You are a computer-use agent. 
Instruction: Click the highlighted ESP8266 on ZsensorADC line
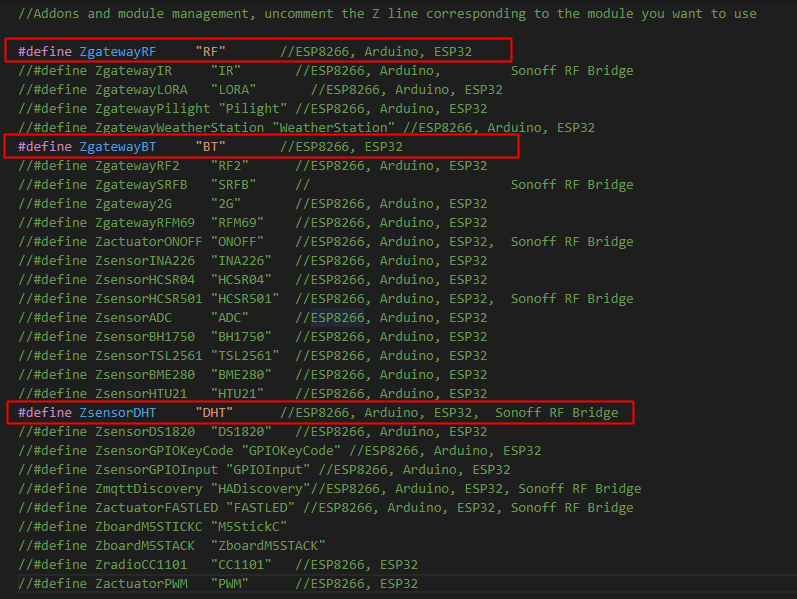pos(338,317)
